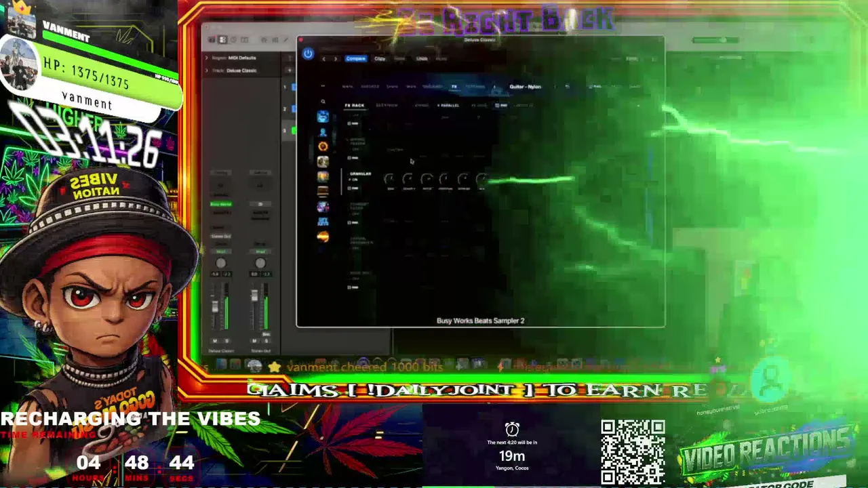Select the PARALLEL routing option
This screenshot has width=868, height=488.
click(x=448, y=106)
